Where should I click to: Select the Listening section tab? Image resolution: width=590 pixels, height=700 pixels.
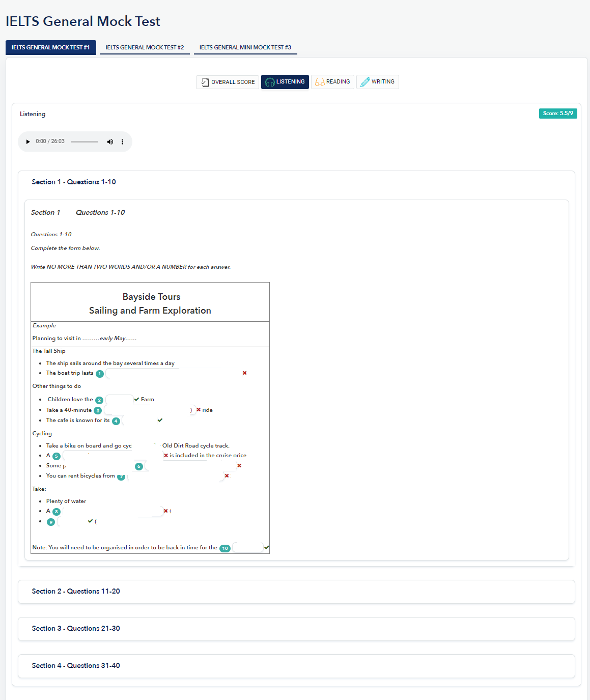(285, 82)
